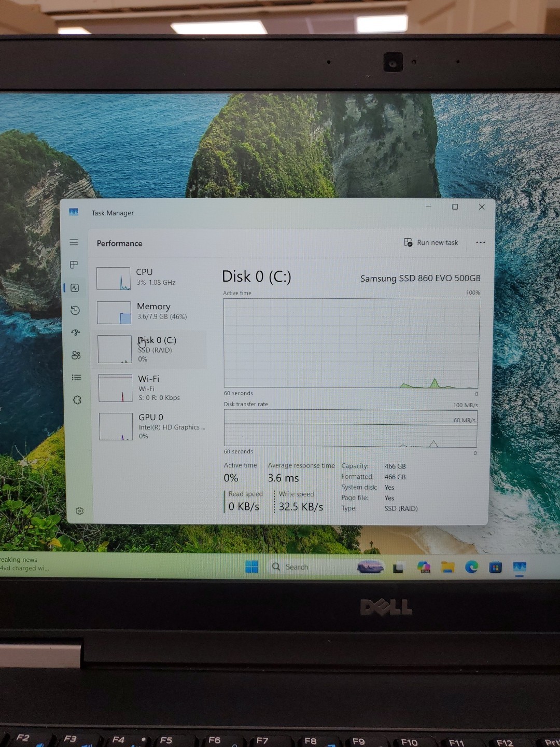
Task: Select the Performance page icon in sidebar
Action: point(75,288)
